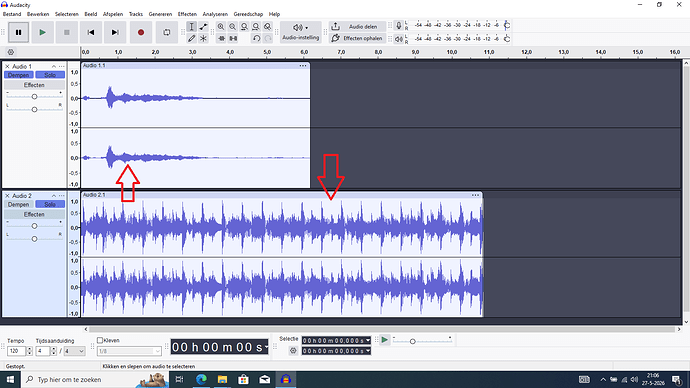Start recording with the red Record button
The width and height of the screenshot is (690, 388).
pos(141,33)
